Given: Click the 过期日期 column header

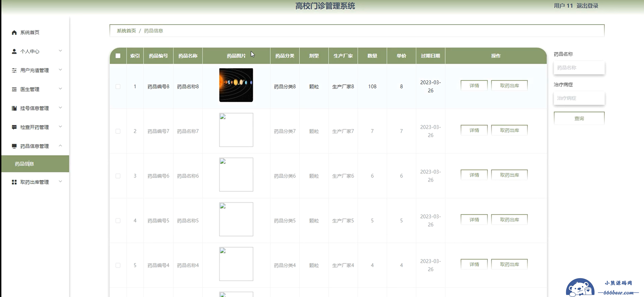Looking at the screenshot, I should click(x=430, y=56).
